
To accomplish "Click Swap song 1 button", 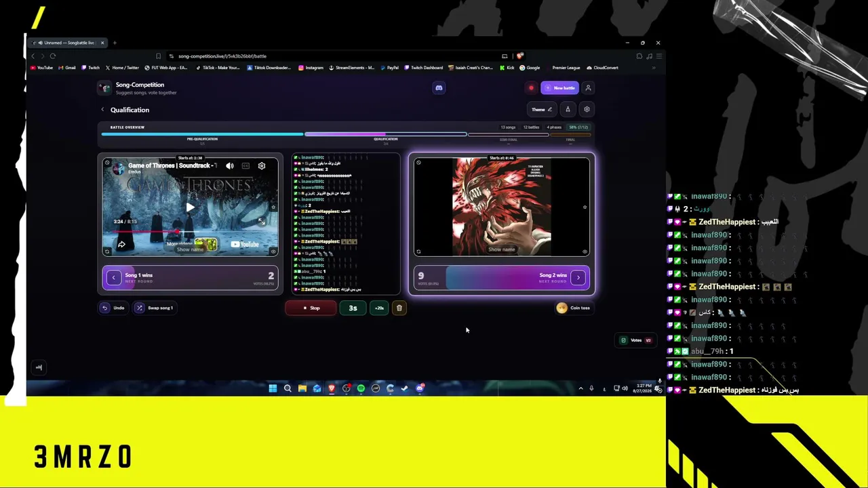I will 155,308.
